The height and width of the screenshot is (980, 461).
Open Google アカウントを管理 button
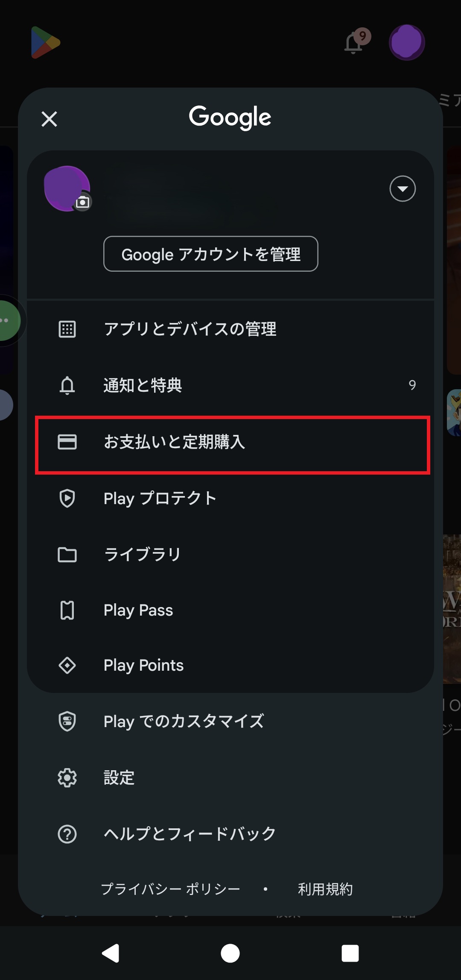(211, 254)
